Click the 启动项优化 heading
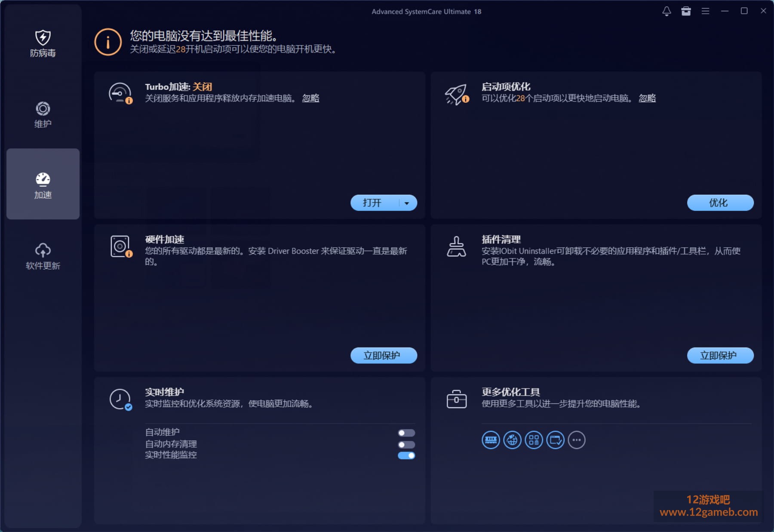The image size is (774, 532). pos(506,86)
